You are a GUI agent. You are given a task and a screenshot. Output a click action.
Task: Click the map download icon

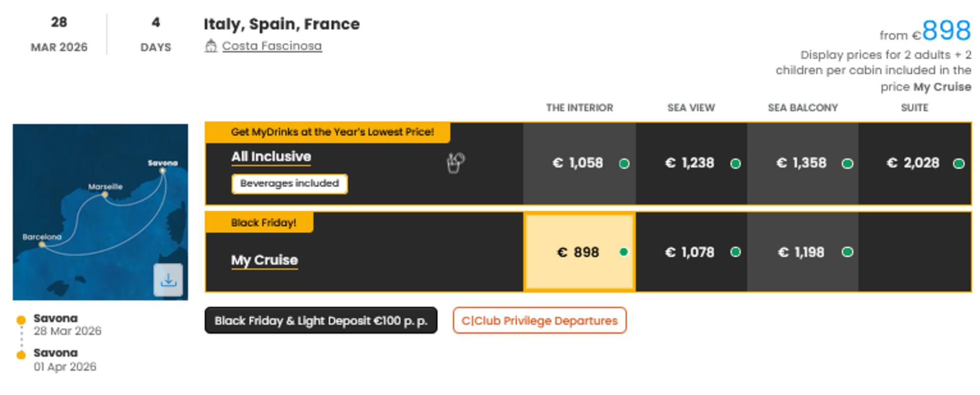pyautogui.click(x=168, y=280)
